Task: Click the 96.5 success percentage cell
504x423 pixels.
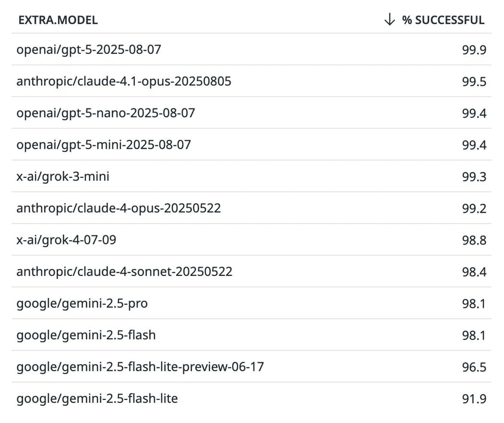Action: click(474, 367)
